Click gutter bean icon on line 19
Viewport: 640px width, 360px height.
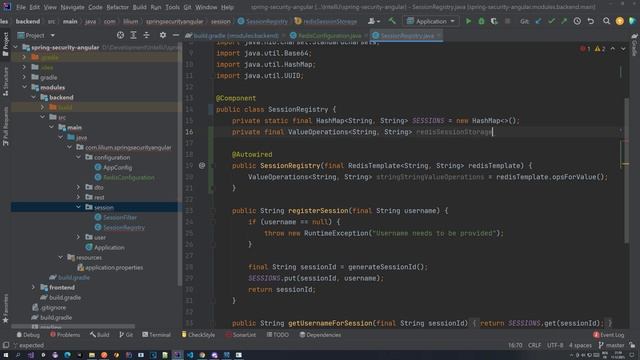[x=202, y=166]
